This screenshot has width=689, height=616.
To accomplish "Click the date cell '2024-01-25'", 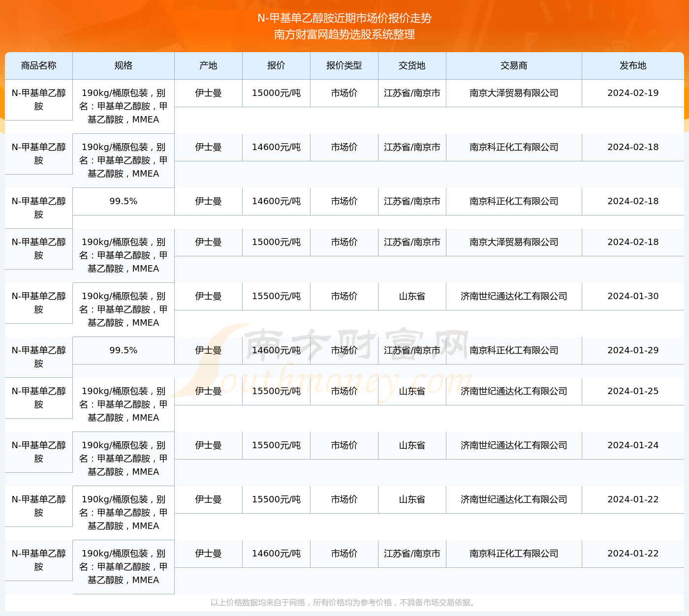I will [633, 391].
